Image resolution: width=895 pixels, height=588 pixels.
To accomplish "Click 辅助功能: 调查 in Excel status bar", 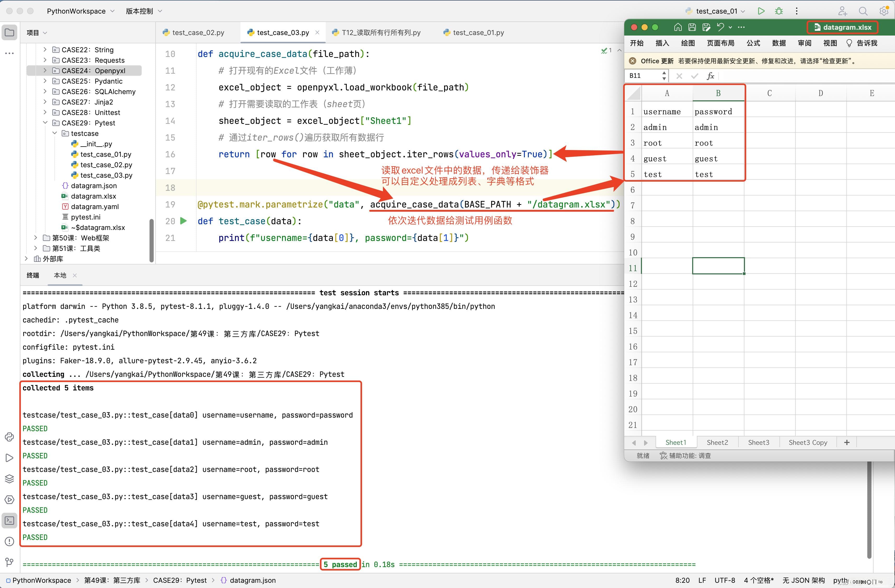I will 685,455.
